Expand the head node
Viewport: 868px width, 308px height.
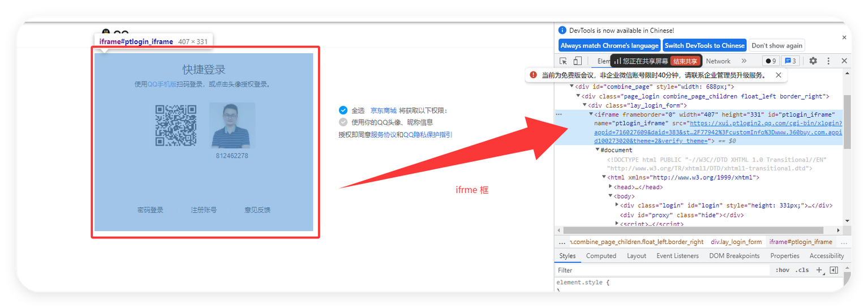click(611, 187)
